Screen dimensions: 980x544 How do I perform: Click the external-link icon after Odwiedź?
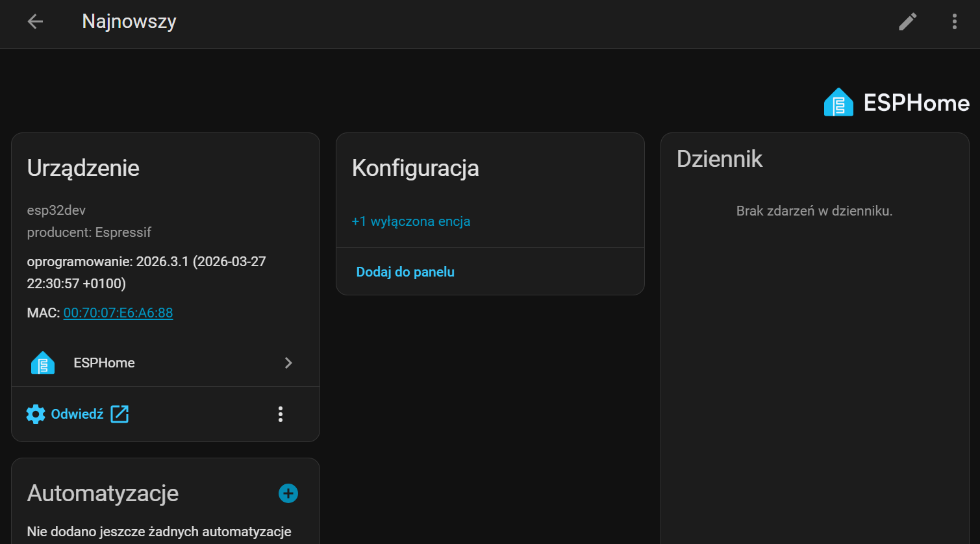[x=119, y=414]
